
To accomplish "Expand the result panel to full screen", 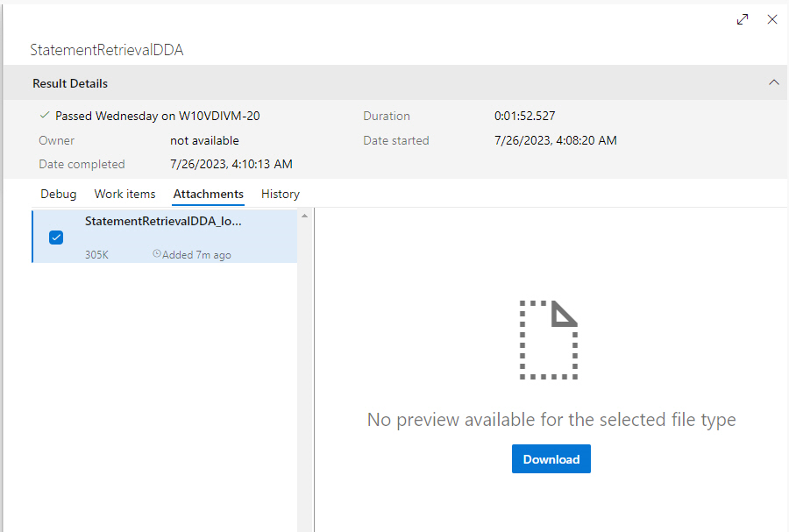I will 743,19.
